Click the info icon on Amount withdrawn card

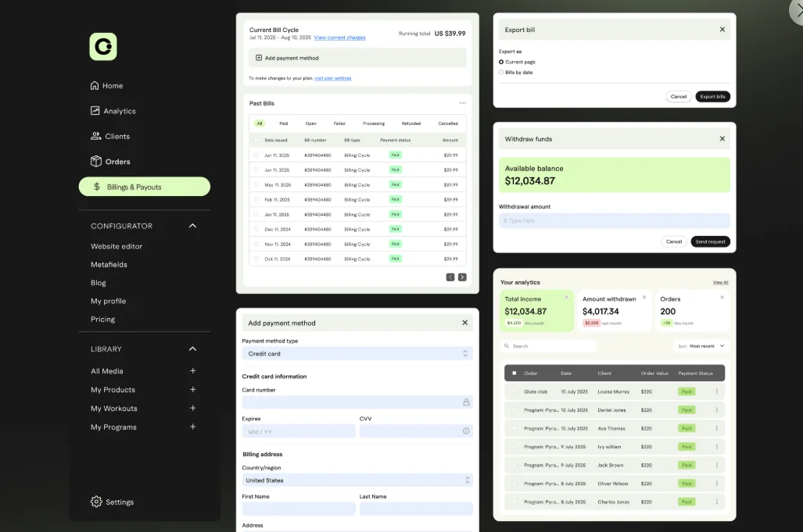644,297
